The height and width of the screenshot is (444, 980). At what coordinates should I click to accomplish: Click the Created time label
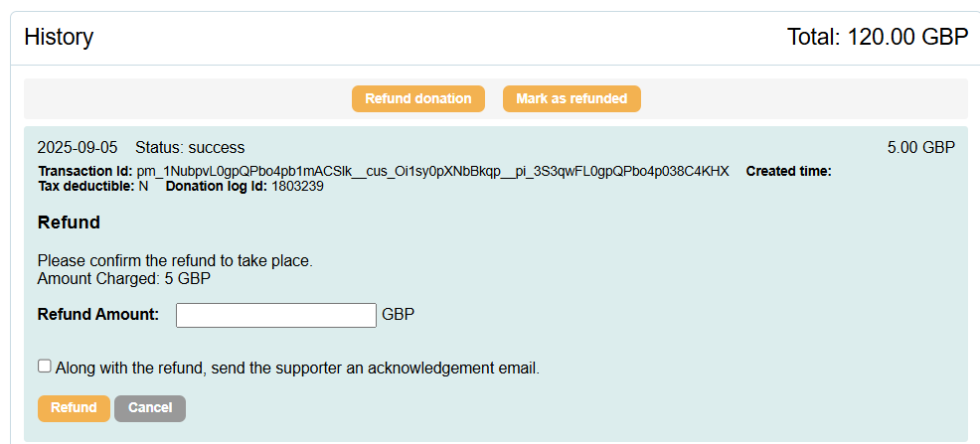coord(788,171)
